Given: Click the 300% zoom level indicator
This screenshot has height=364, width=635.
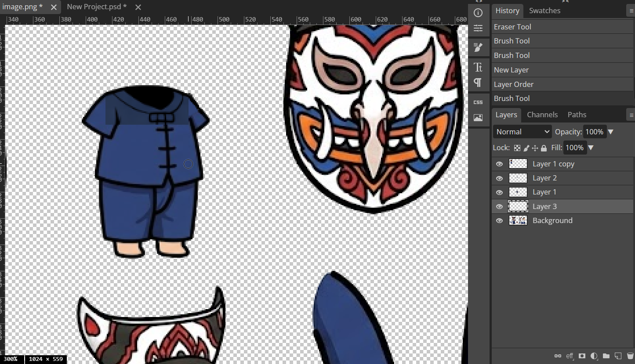Looking at the screenshot, I should click(11, 359).
